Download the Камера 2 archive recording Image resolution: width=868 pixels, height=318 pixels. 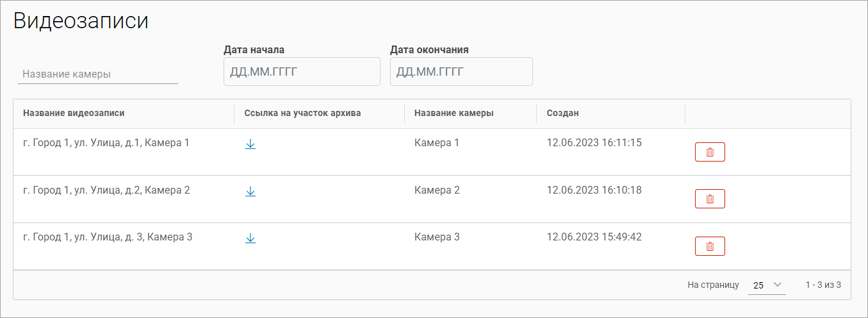[250, 191]
